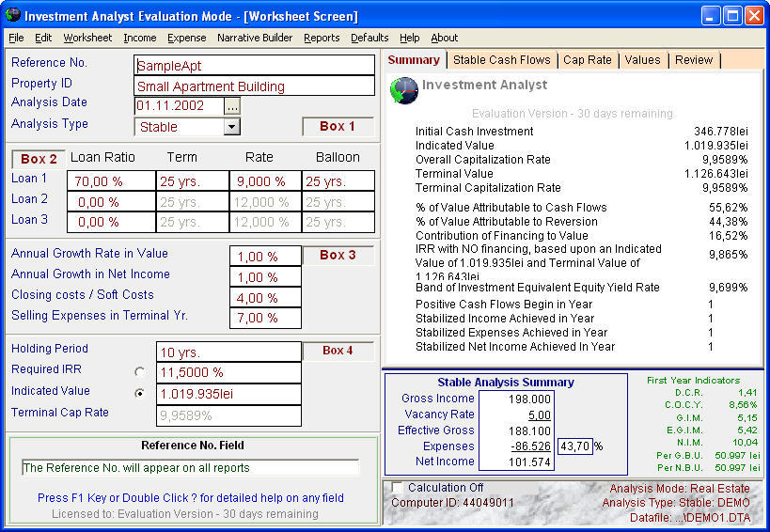Click the Box 1 button
The height and width of the screenshot is (532, 770).
338,127
